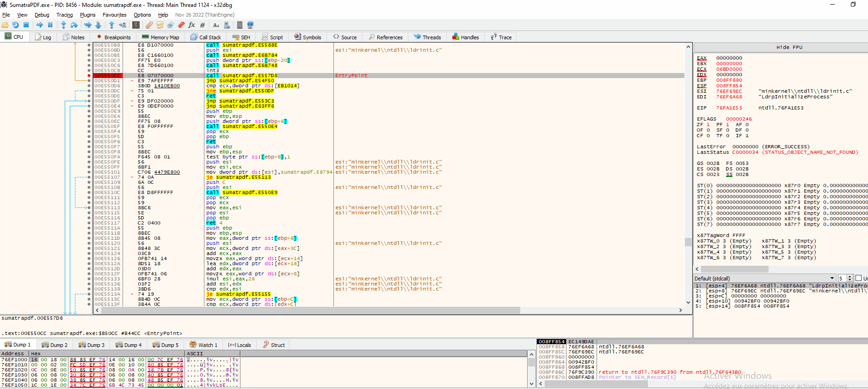Decrease argument count with stepper down arrow
This screenshot has width=868, height=389.
point(850,280)
